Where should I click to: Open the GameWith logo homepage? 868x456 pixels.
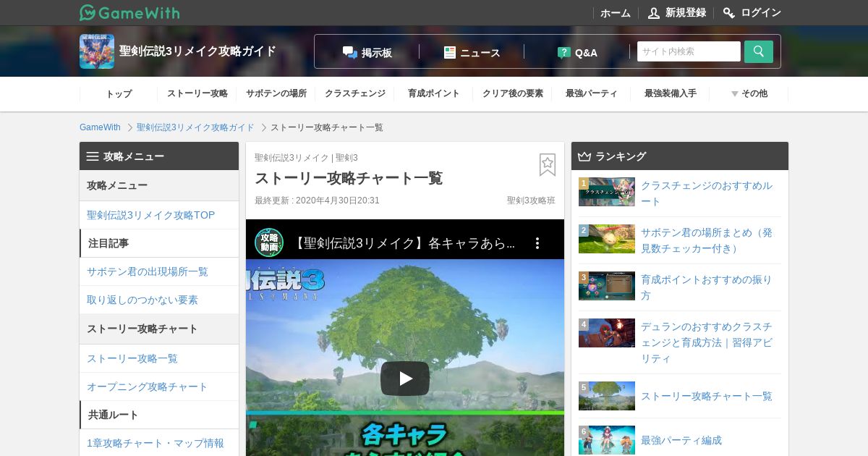point(129,12)
